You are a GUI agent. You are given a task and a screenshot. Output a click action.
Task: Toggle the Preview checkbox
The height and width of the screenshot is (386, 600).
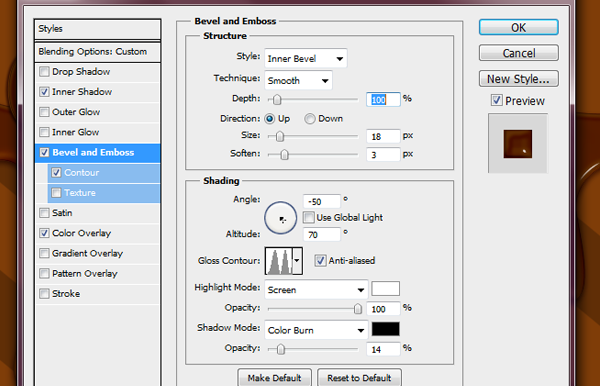click(497, 101)
